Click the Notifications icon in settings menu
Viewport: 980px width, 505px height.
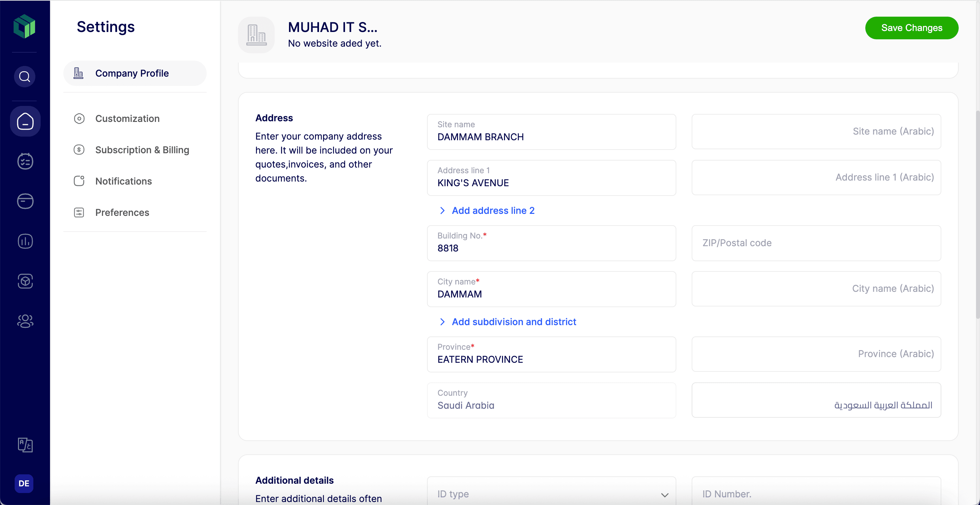pyautogui.click(x=79, y=181)
